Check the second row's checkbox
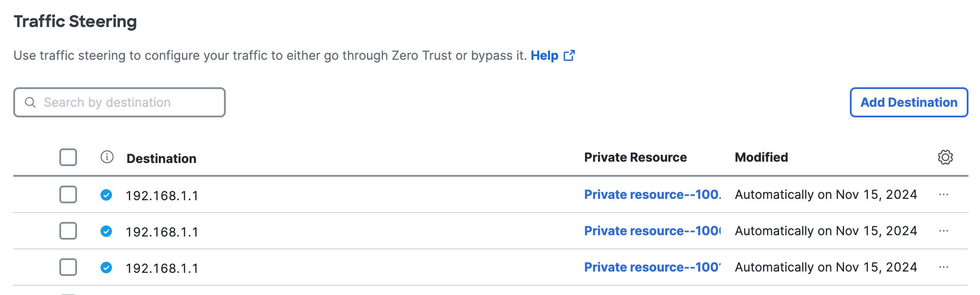Screen dimensions: 980x295 [68, 231]
